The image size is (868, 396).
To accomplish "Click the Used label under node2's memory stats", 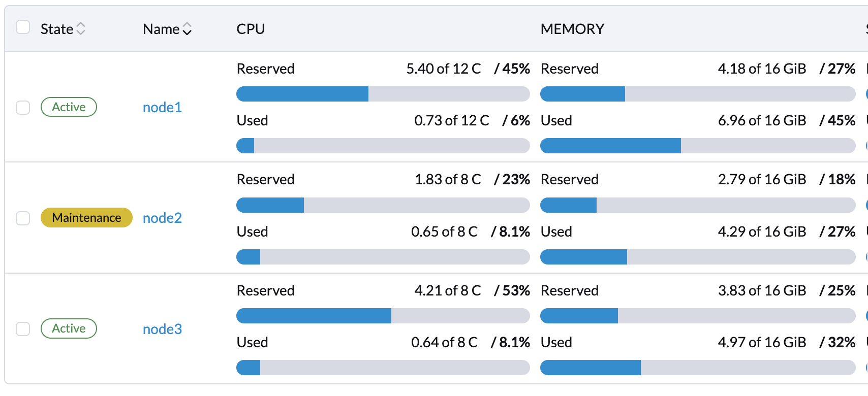I will [x=556, y=232].
